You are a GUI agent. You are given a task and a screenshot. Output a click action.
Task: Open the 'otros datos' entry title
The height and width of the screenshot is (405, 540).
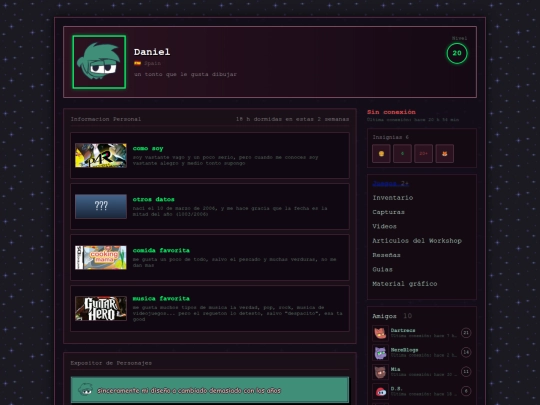[154, 199]
